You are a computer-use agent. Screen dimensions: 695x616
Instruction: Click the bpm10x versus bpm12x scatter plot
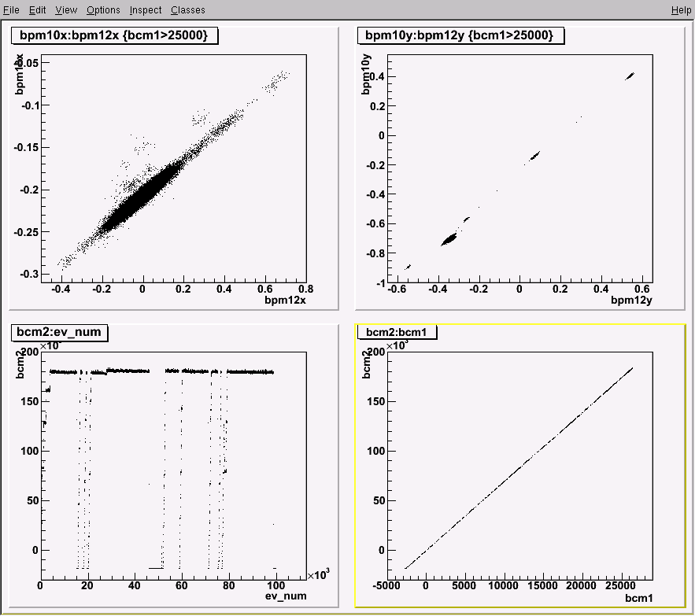(174, 168)
